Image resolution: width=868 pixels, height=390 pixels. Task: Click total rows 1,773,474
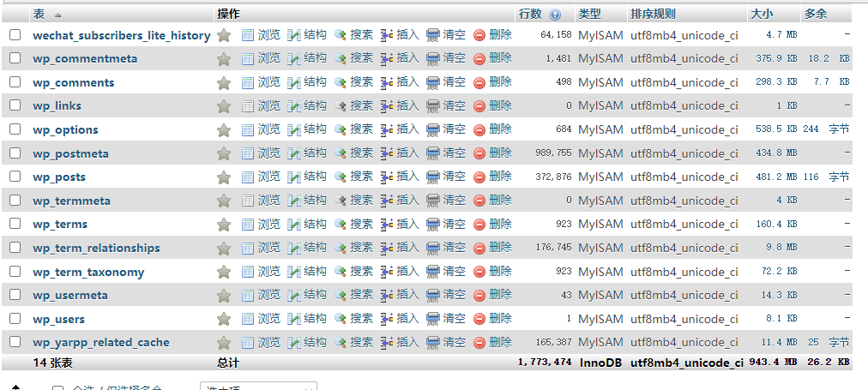(545, 363)
